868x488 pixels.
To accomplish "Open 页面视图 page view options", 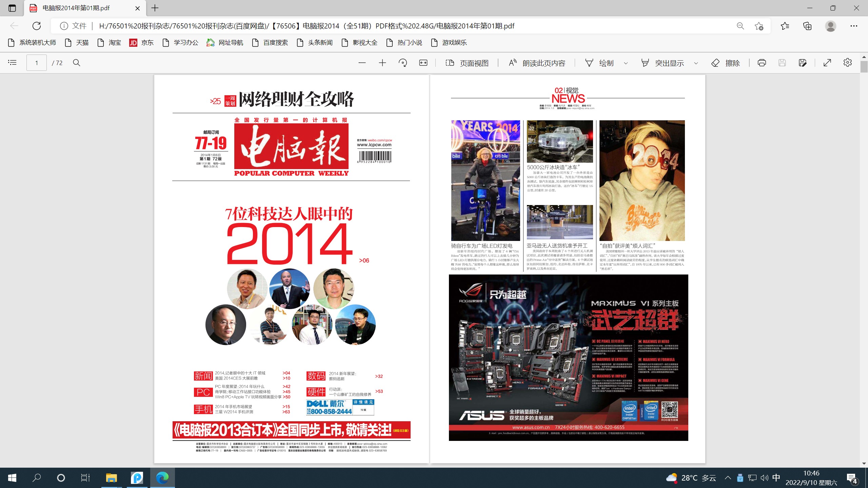I will [x=467, y=63].
